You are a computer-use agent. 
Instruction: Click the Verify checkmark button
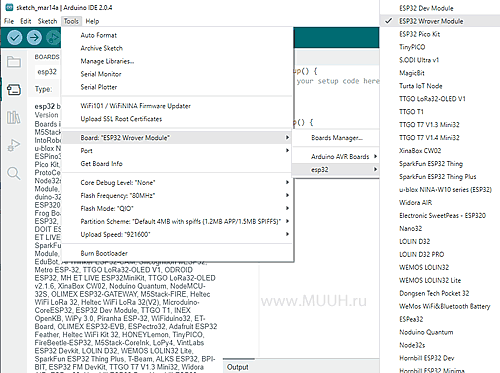point(14,38)
